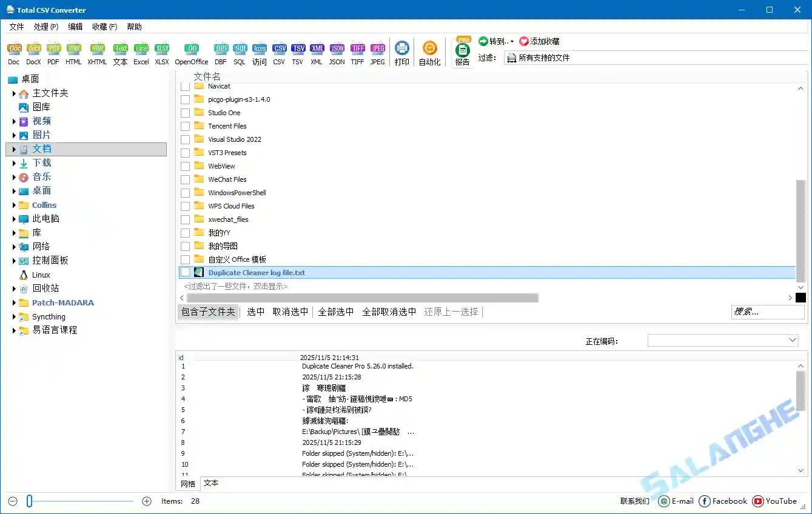Check the Visual Studio 2022 folder checkbox
This screenshot has height=514, width=812.
point(185,139)
